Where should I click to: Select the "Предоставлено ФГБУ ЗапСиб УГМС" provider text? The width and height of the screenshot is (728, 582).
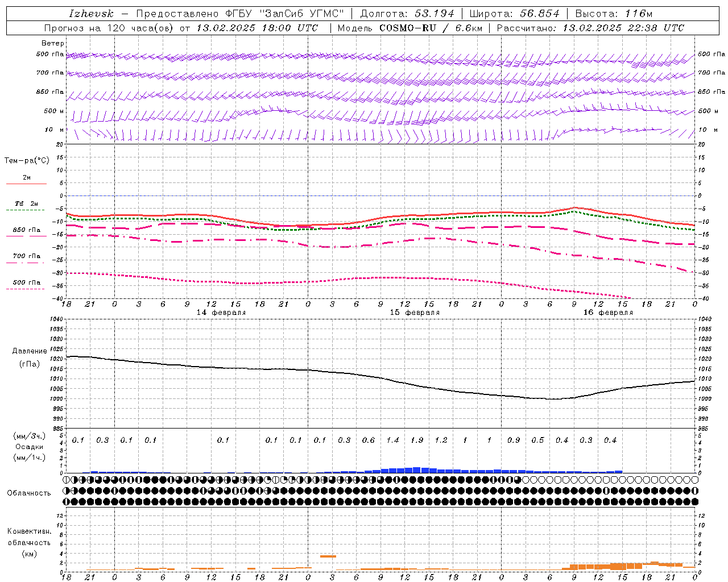pos(240,14)
